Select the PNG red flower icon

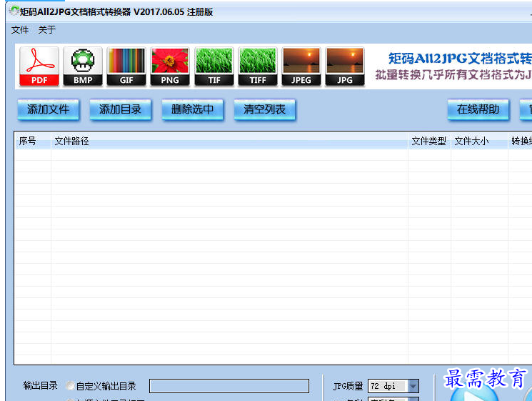170,66
